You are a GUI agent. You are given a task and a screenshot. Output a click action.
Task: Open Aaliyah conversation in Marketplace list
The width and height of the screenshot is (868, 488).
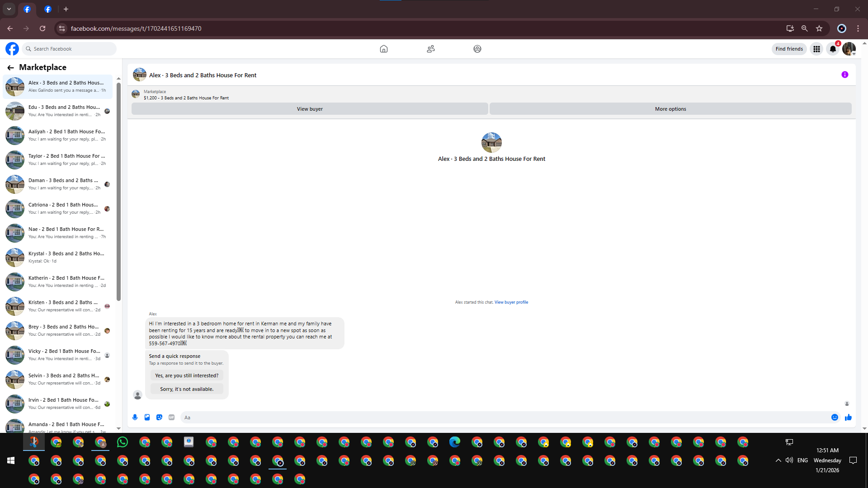pos(58,136)
